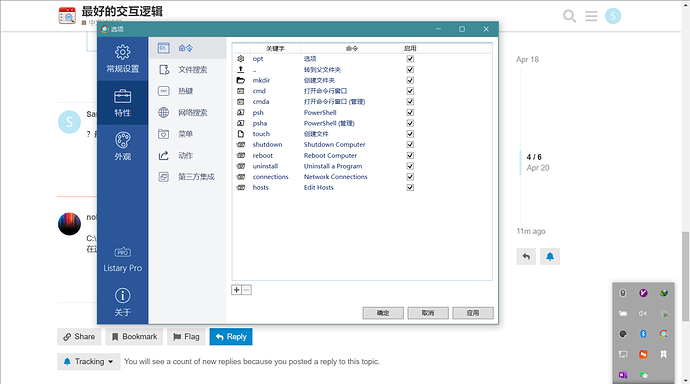Toggle the mkdir command checkbox
Viewport: 690px width, 384px height.
tap(410, 80)
